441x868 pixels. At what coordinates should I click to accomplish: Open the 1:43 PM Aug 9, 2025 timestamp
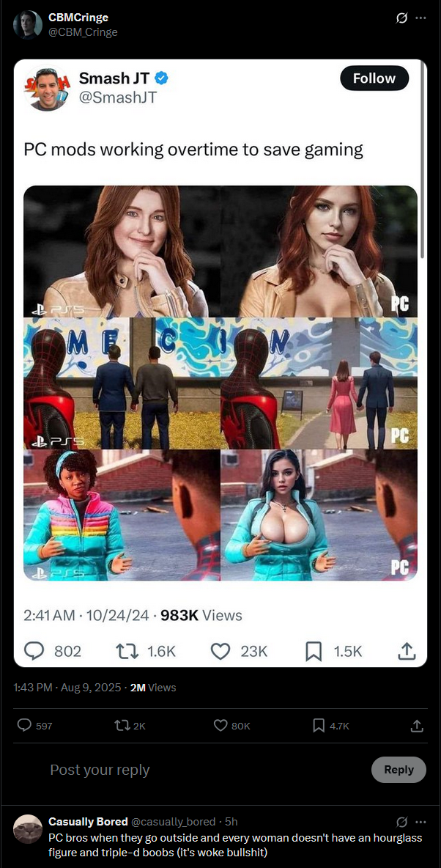tap(67, 688)
